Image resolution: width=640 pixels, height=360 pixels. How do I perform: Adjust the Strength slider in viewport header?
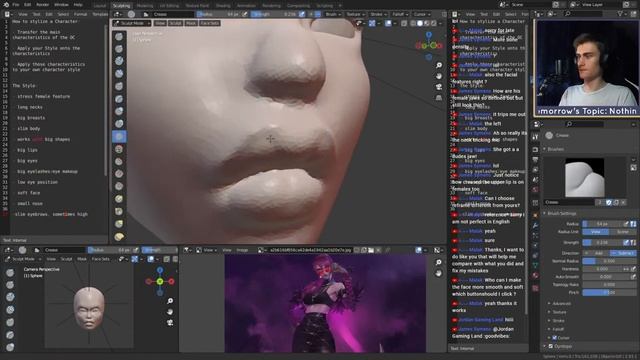275,14
